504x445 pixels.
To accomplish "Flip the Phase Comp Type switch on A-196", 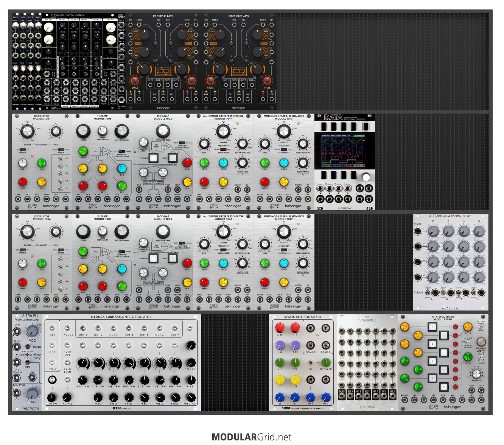I will coord(27,363).
